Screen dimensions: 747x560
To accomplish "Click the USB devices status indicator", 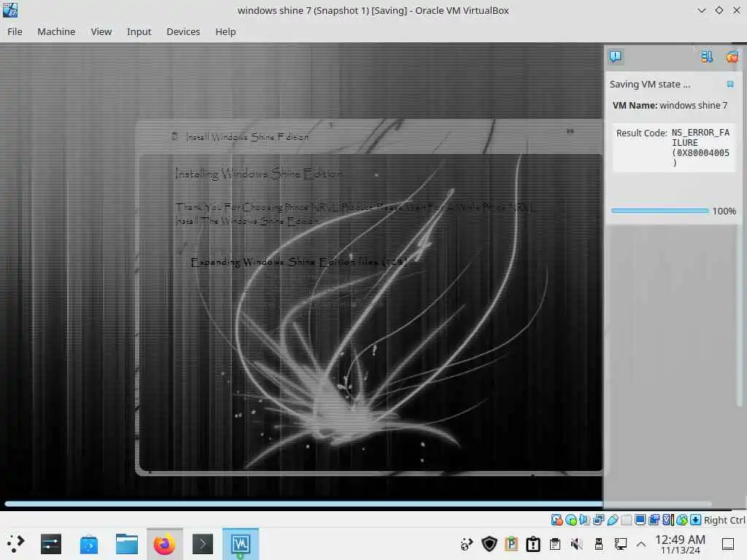I will pyautogui.click(x=613, y=519).
